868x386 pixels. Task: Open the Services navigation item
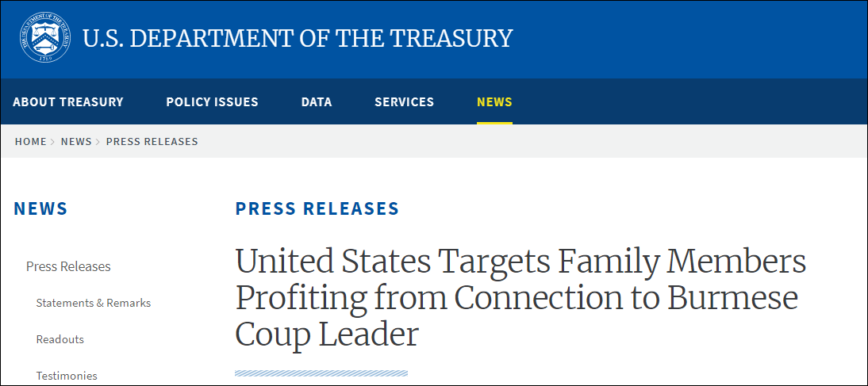[404, 102]
